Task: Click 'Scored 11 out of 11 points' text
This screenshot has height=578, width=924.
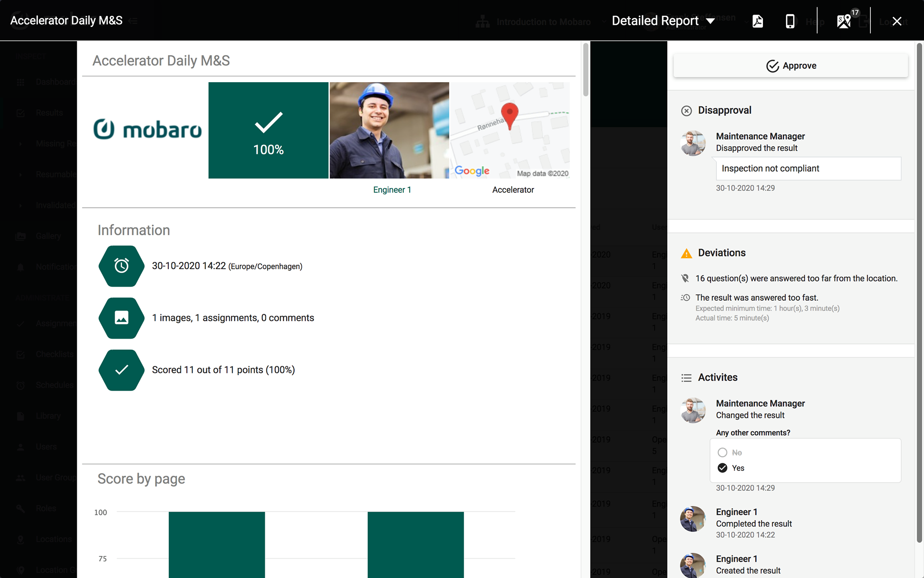Action: (223, 370)
